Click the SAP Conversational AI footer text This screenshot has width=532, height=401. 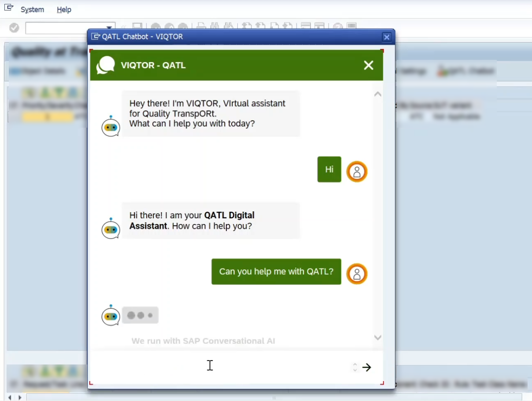point(203,341)
